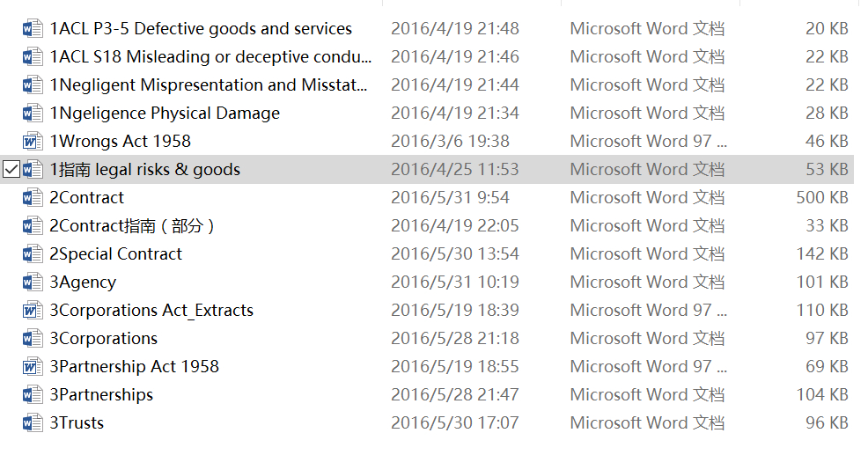The width and height of the screenshot is (868, 455).
Task: Click the 2016/5/30 17:07 date of 3Trusts
Action: click(x=454, y=423)
